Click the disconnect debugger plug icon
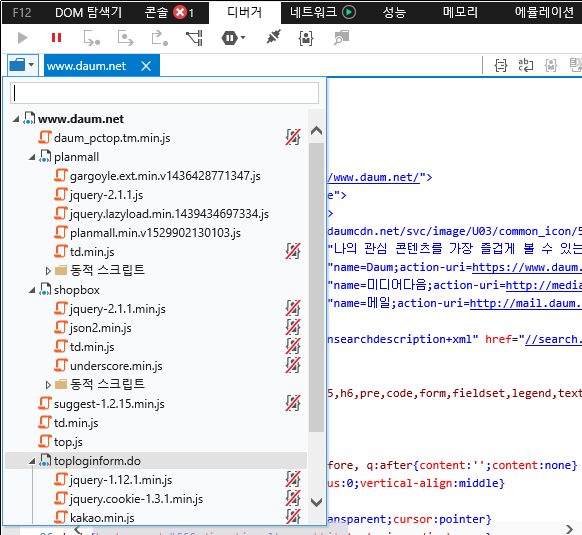This screenshot has width=582, height=535. 274,37
